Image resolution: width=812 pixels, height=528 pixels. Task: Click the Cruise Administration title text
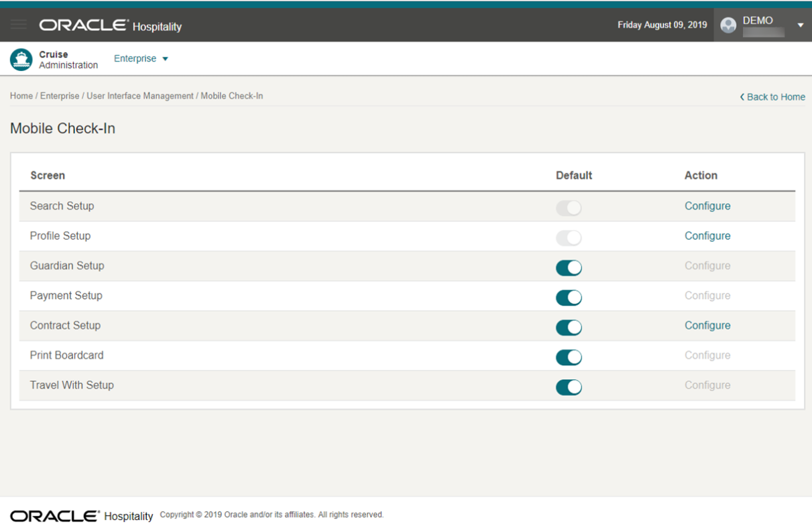(x=68, y=60)
